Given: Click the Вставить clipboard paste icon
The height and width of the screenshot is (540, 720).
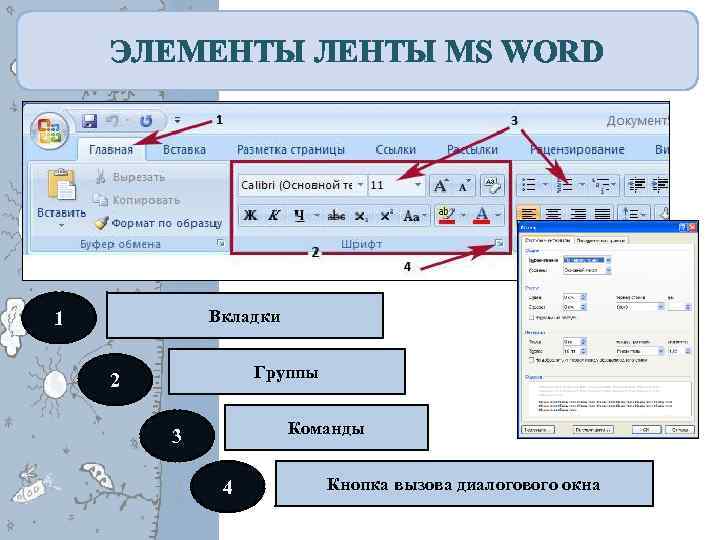Looking at the screenshot, I should pos(62,185).
